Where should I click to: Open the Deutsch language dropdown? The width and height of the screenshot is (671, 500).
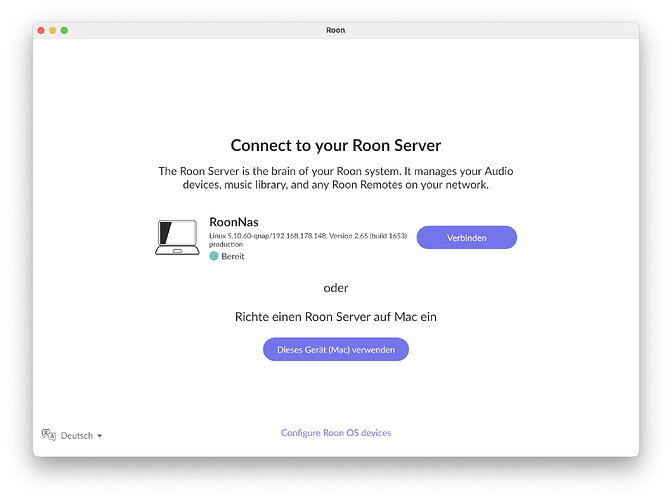click(x=81, y=435)
